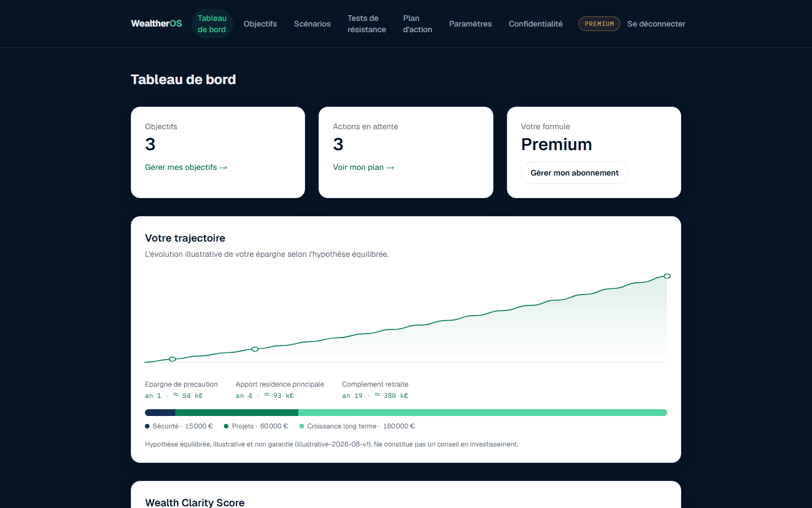
Task: Select the final year 19 chart marker
Action: coord(667,276)
